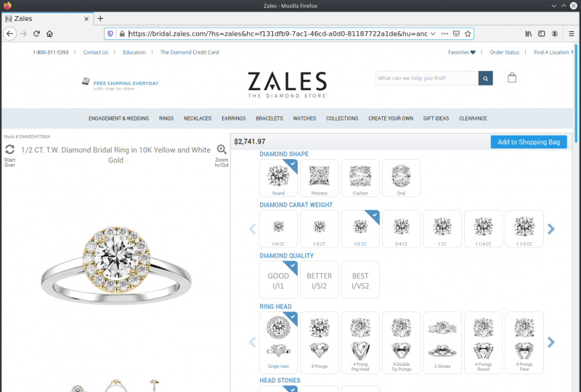Select Princess diamond shape
The width and height of the screenshot is (581, 392).
point(319,178)
